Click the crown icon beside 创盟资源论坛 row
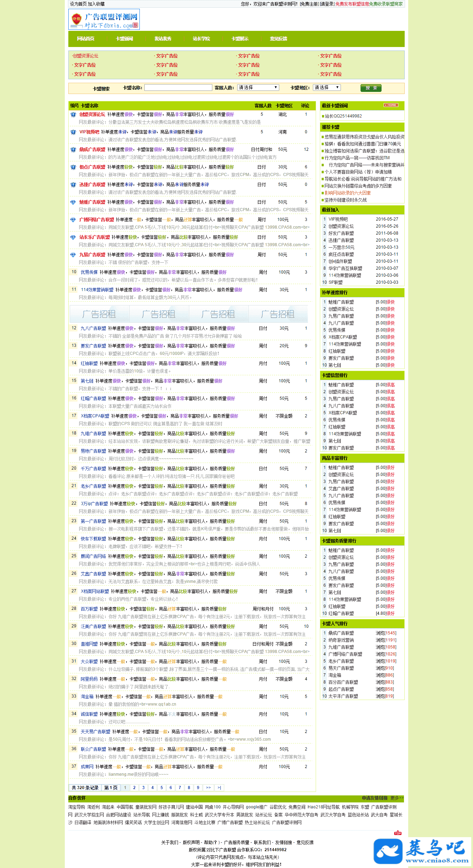473x868 pixels. 73,114
